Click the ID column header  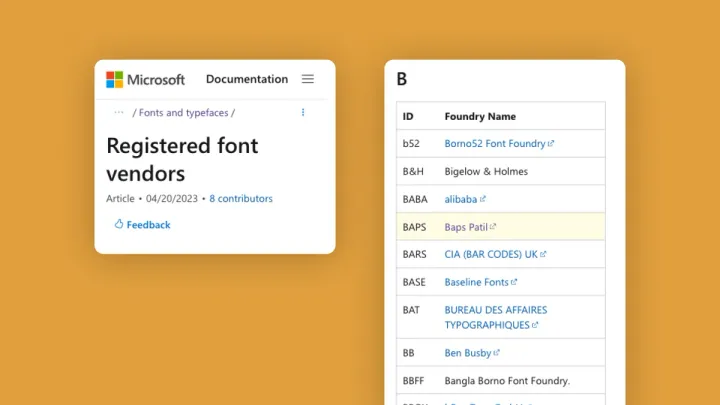pos(408,116)
